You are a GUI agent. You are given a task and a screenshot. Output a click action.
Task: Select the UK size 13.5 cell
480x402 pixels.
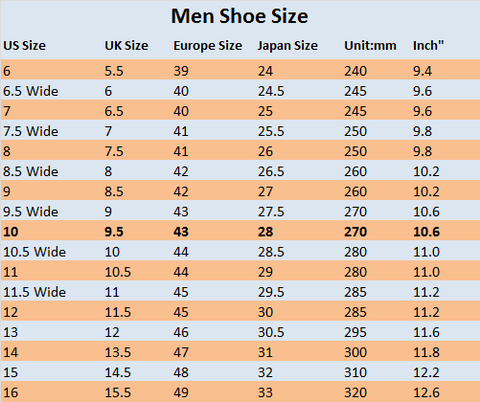[x=118, y=352]
